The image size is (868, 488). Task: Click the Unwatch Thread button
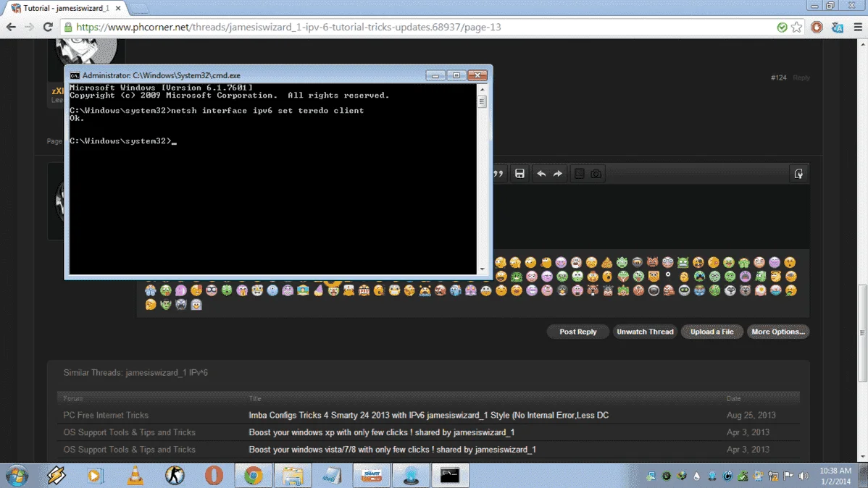pyautogui.click(x=645, y=332)
